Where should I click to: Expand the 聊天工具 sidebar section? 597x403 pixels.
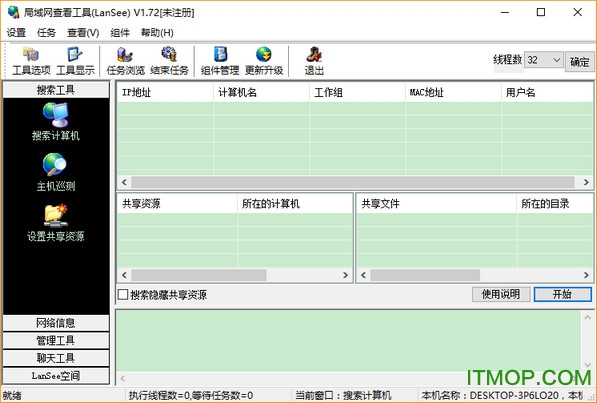coord(56,358)
